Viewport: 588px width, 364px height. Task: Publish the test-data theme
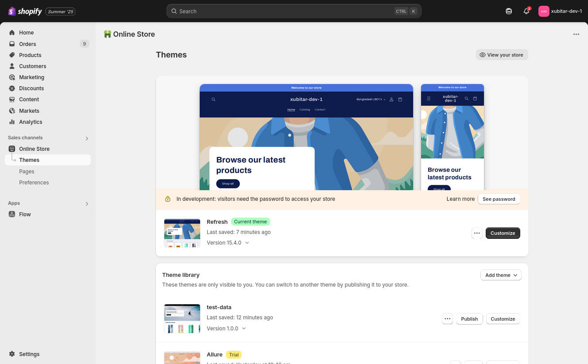pos(469,319)
